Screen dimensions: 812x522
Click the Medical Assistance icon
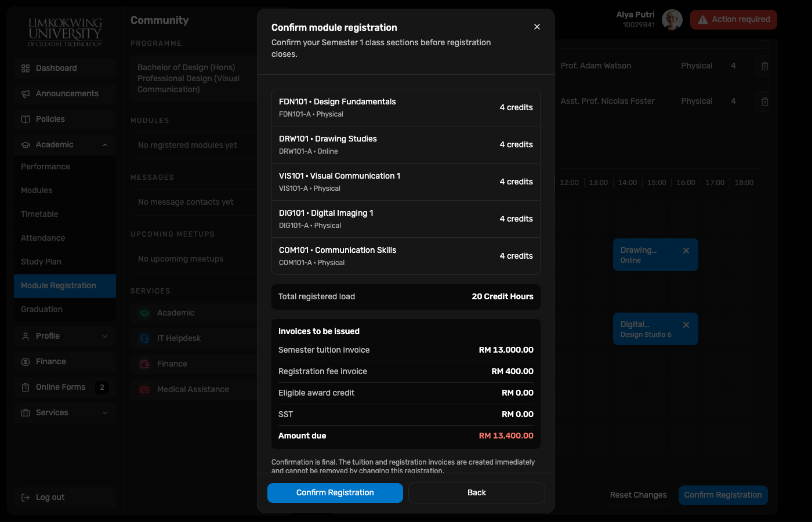coord(144,390)
